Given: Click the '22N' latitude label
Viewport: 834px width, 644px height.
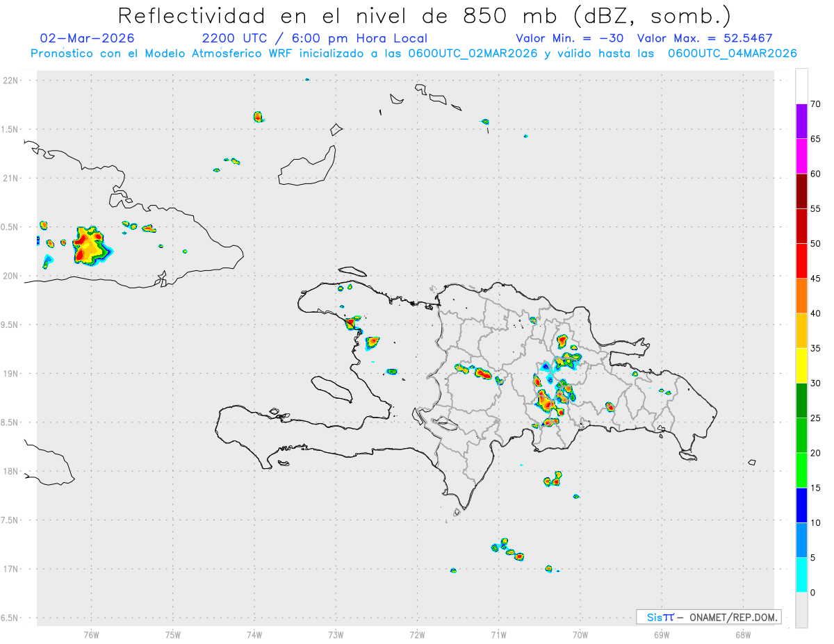Looking at the screenshot, I should click(x=12, y=81).
